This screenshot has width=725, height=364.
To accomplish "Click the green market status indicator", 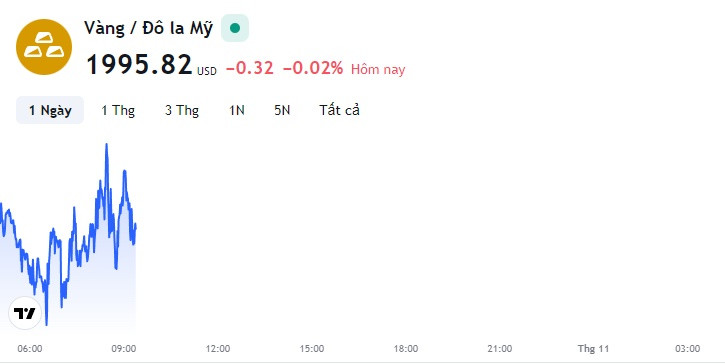I will click(235, 28).
